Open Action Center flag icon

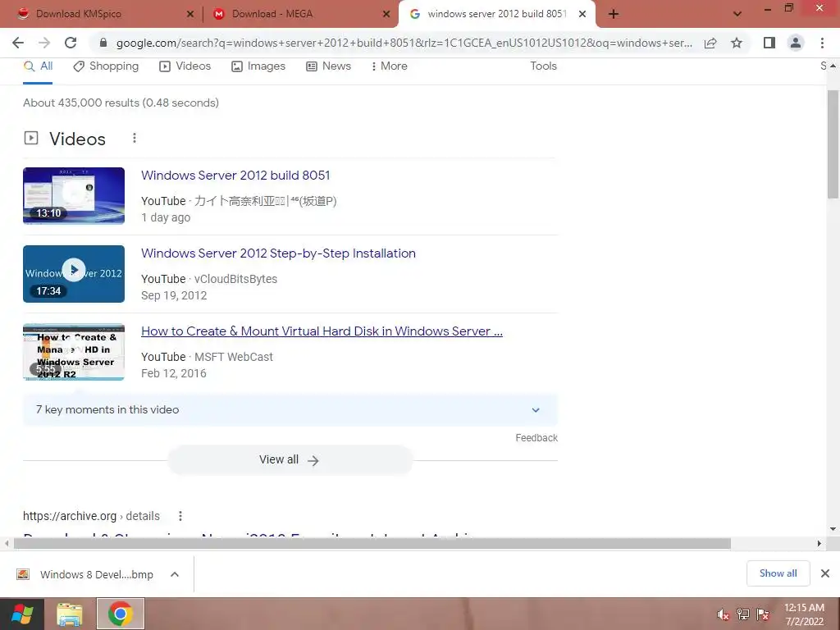(763, 614)
